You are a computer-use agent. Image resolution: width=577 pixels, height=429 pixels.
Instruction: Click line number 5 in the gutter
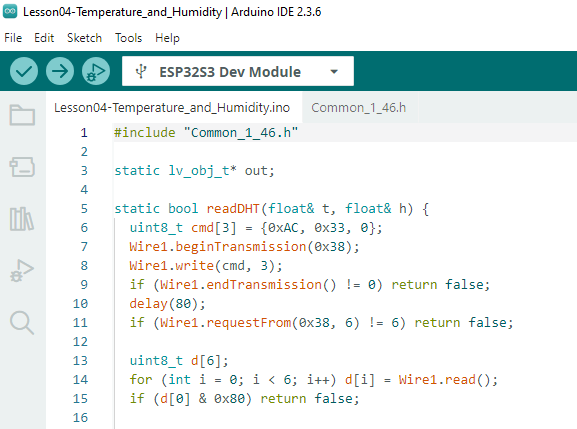(84, 209)
